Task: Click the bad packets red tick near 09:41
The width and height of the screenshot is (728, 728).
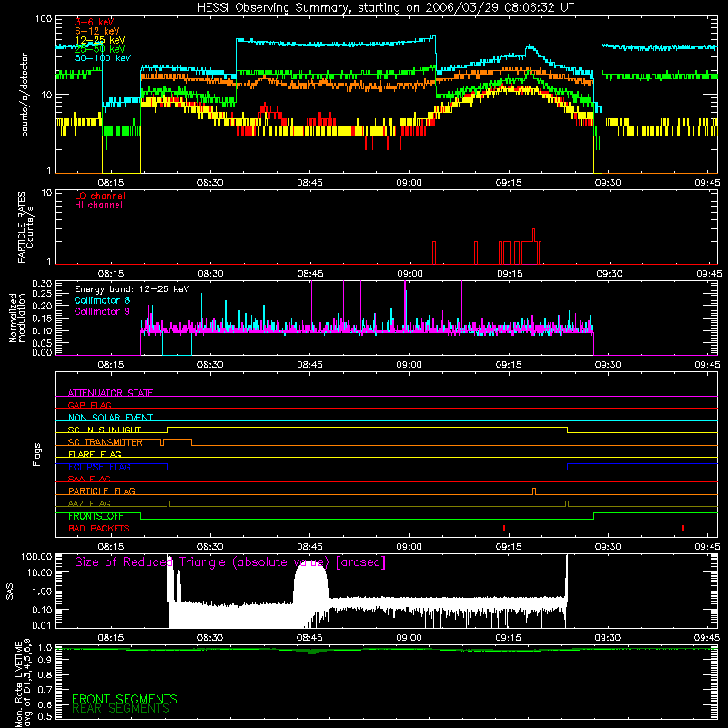Action: (x=683, y=528)
